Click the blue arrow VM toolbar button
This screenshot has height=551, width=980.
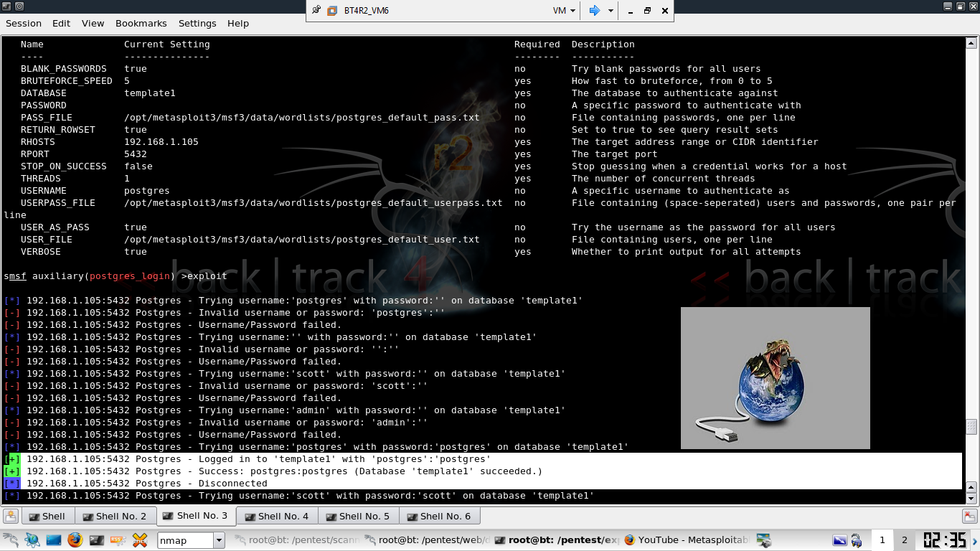tap(594, 11)
